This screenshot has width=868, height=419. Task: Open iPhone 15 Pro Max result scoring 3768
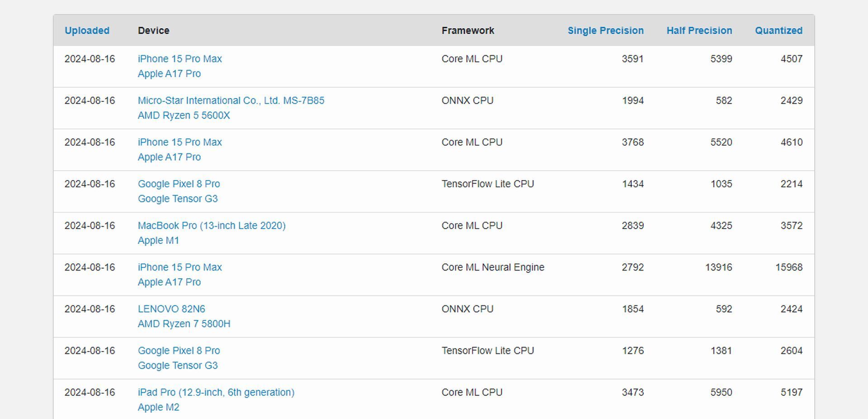point(180,142)
